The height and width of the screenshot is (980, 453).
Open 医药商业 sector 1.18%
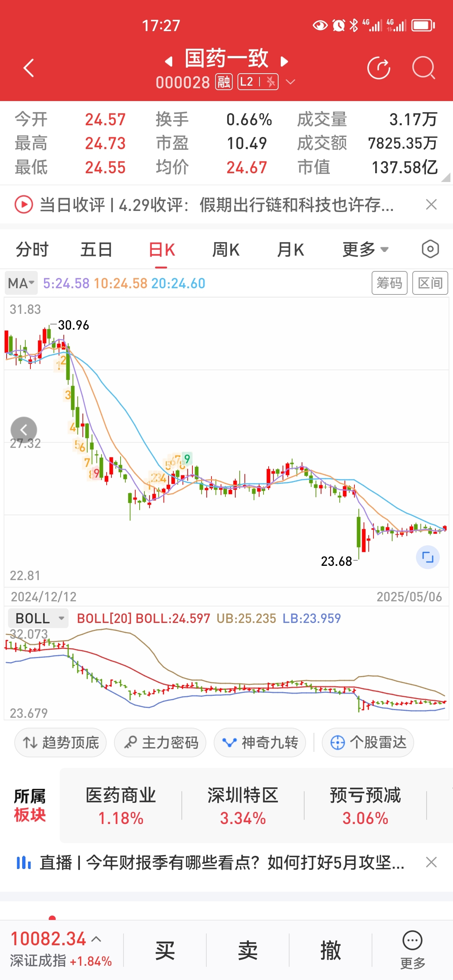click(x=121, y=806)
